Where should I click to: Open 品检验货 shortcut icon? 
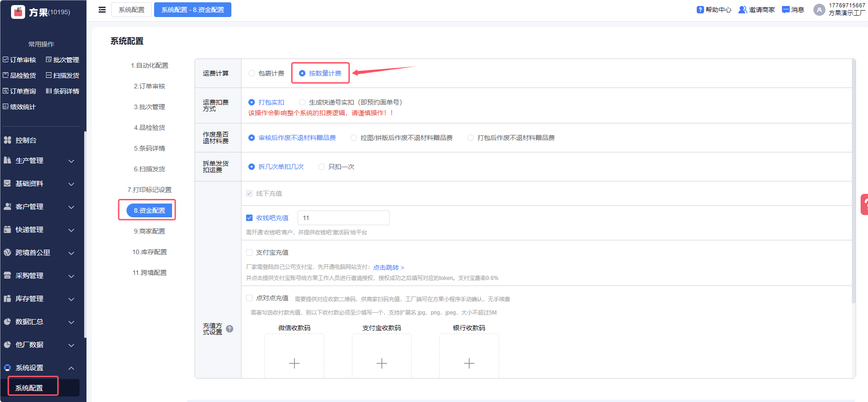coord(6,76)
